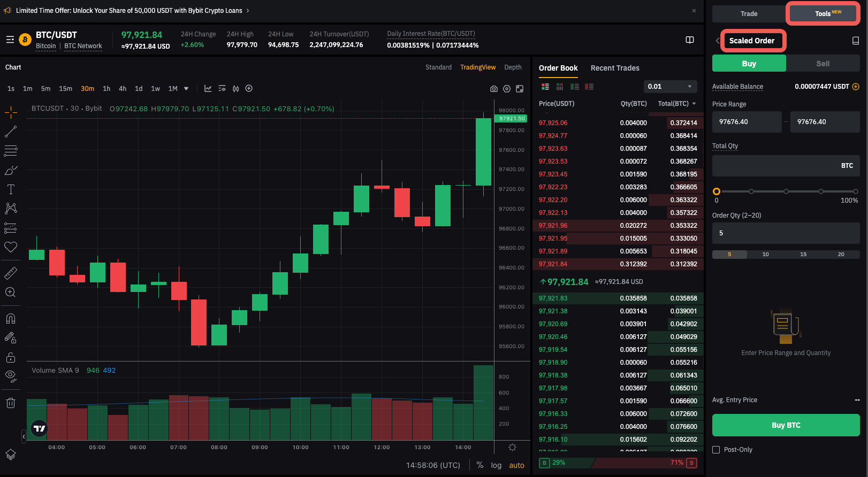
Task: Select the trend line drawing tool
Action: tap(11, 132)
